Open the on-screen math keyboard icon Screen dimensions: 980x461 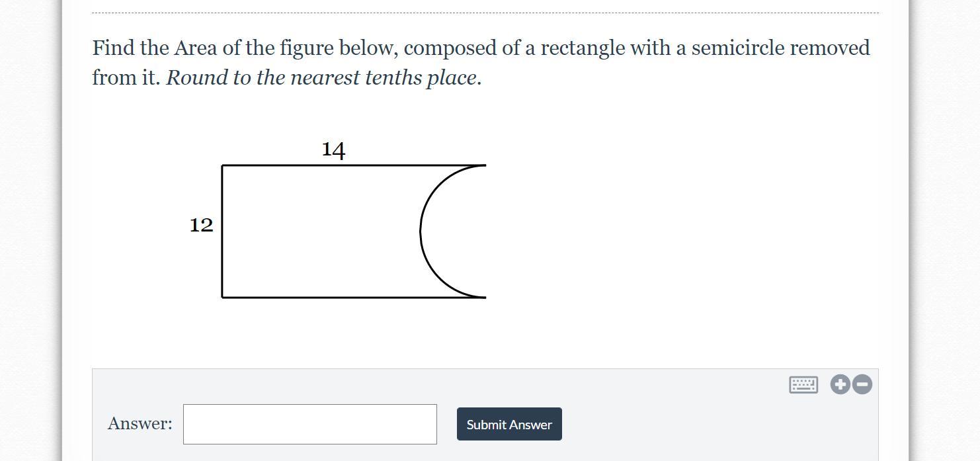803,384
